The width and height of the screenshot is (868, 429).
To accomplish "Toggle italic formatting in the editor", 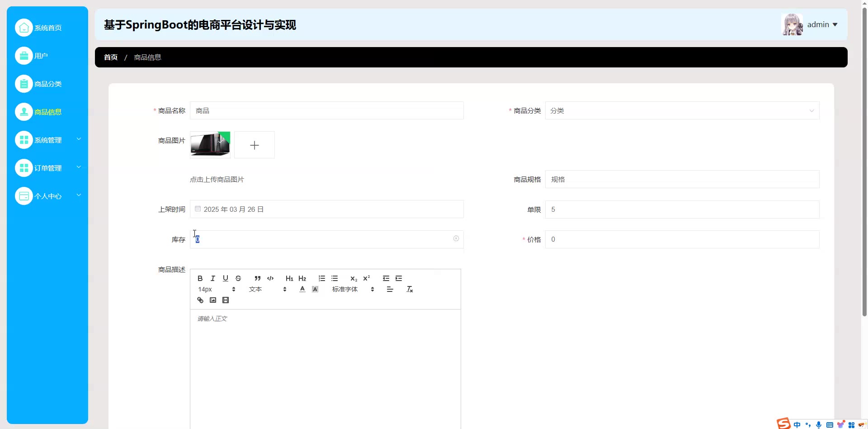I will [212, 278].
